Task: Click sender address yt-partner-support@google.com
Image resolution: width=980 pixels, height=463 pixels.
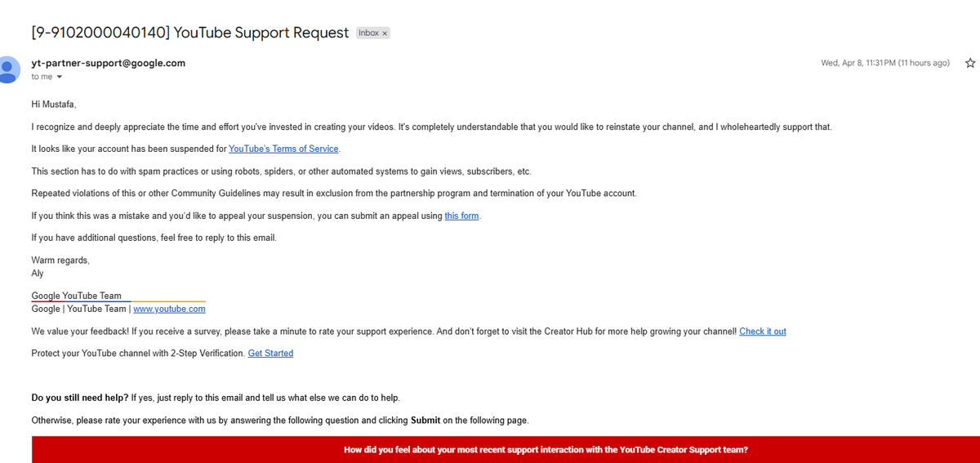Action: (x=108, y=63)
